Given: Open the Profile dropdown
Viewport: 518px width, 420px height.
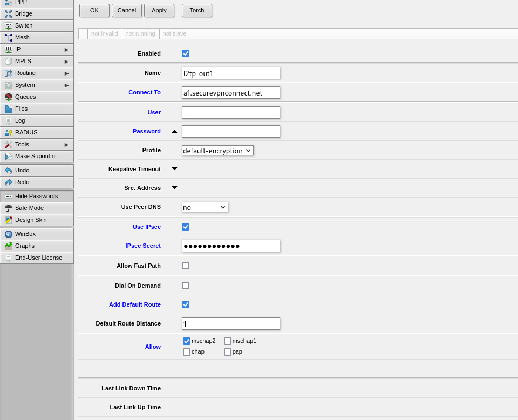Looking at the screenshot, I should pyautogui.click(x=217, y=151).
